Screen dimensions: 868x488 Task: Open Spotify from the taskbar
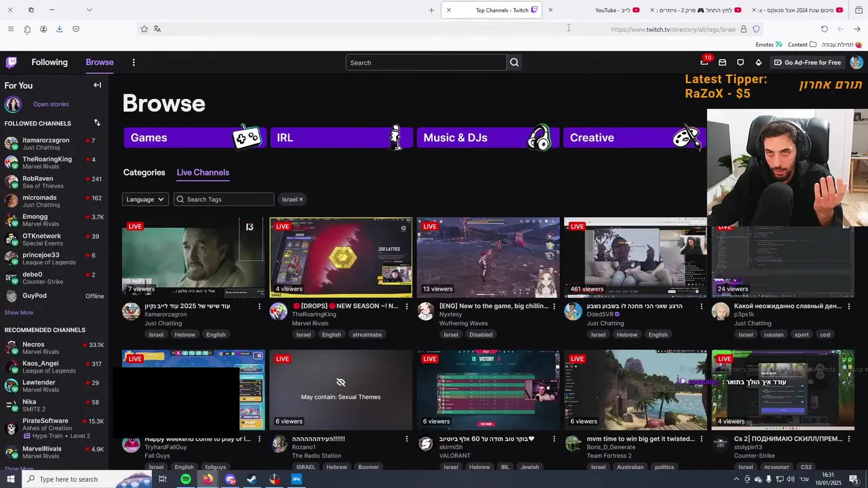[x=186, y=479]
